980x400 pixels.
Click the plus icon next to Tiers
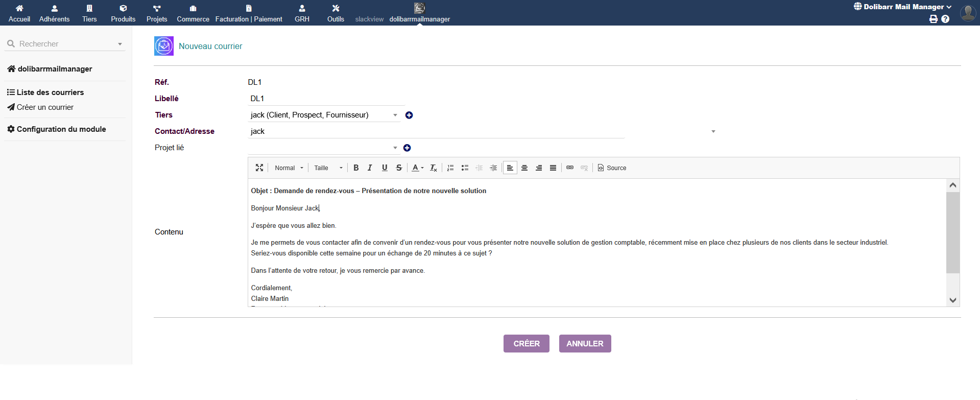coord(409,115)
